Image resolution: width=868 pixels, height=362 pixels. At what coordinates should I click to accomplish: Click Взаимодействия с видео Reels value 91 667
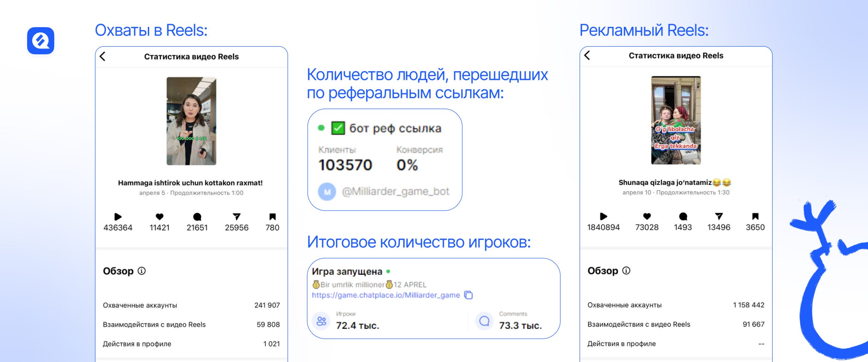click(753, 324)
